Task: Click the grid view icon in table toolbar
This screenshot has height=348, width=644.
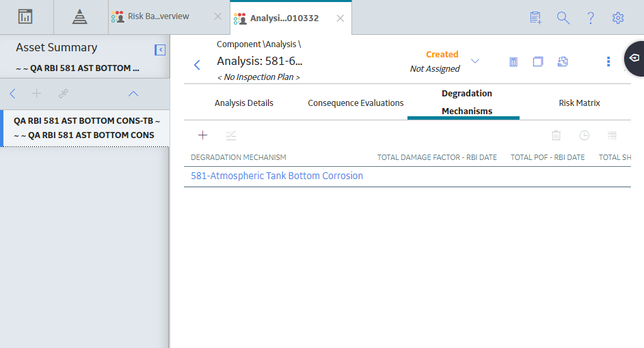Action: click(x=612, y=135)
